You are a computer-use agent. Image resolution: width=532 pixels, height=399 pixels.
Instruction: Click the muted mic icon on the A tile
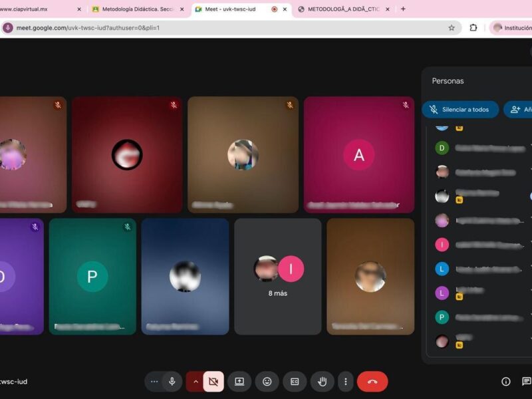(x=406, y=105)
